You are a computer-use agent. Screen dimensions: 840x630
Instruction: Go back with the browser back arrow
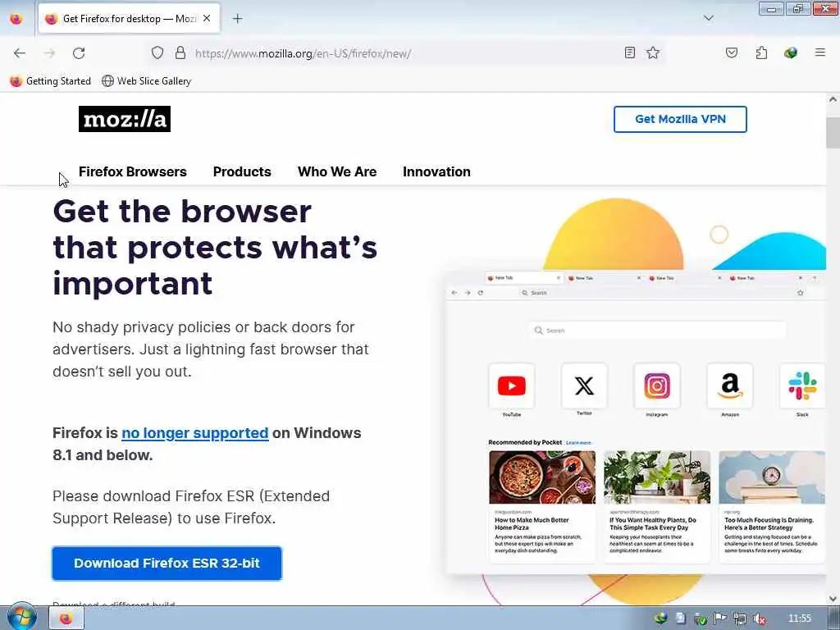point(20,53)
